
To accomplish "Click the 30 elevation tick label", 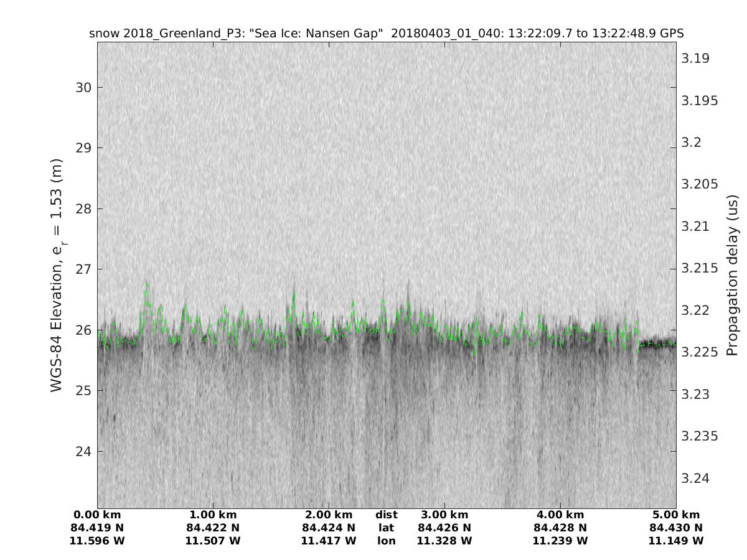I will (x=83, y=87).
